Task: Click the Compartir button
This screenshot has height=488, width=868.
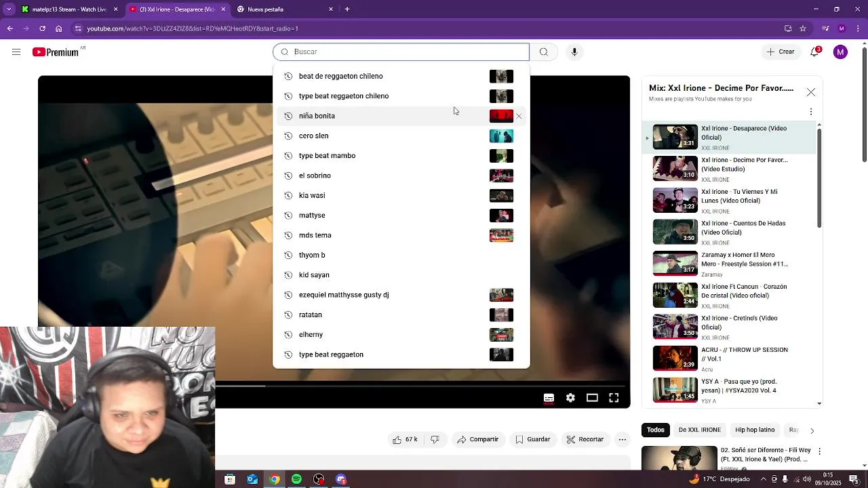Action: coord(478,440)
